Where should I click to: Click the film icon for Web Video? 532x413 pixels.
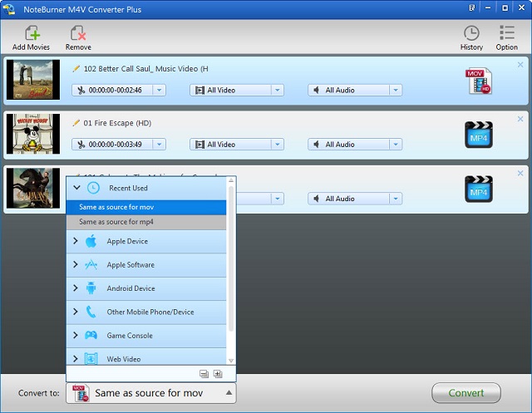coord(91,358)
